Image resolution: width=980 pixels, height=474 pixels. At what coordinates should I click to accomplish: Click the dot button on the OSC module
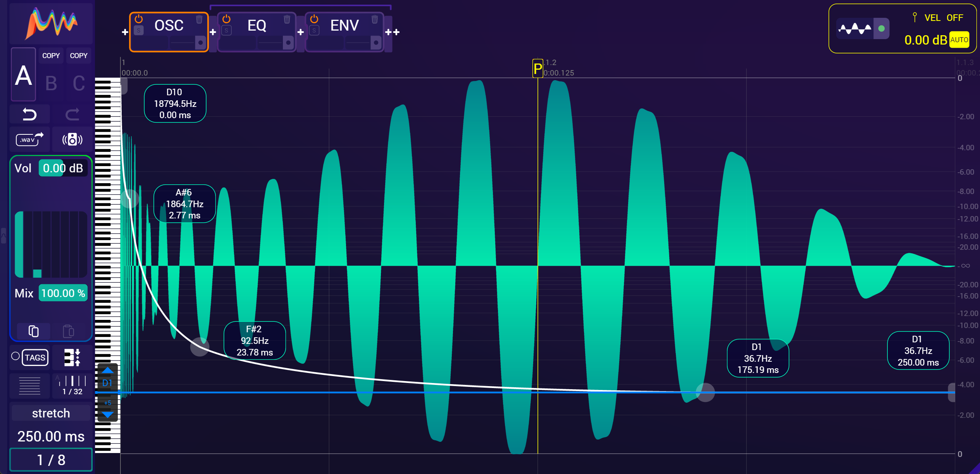(200, 42)
